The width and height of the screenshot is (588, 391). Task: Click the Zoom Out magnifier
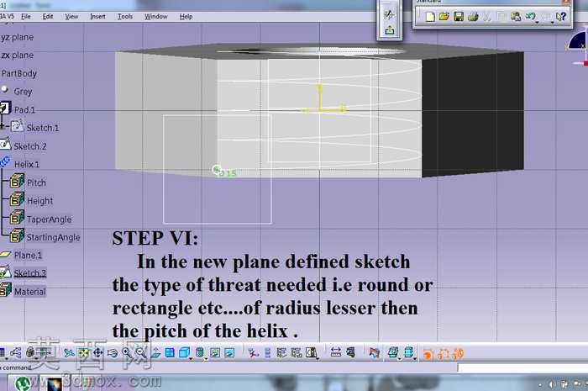tap(140, 352)
